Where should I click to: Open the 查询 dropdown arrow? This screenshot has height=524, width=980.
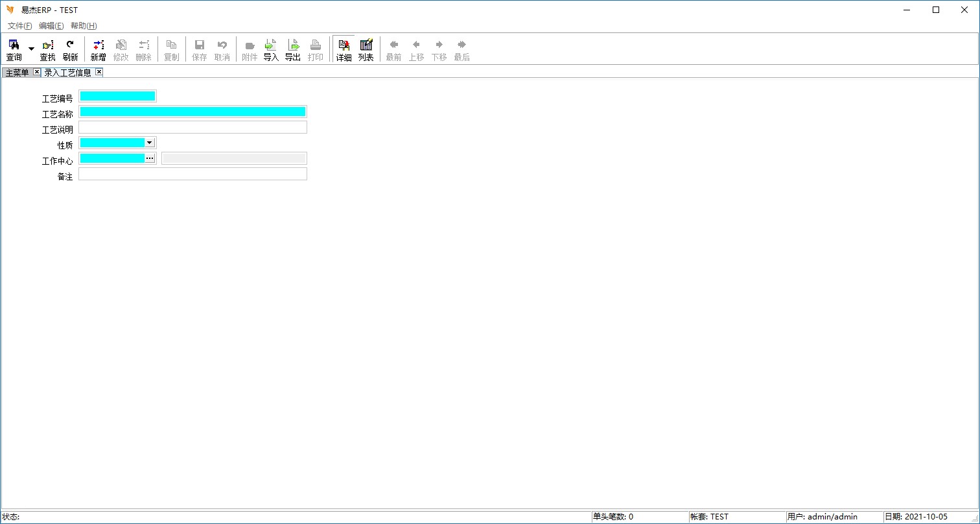(31, 49)
